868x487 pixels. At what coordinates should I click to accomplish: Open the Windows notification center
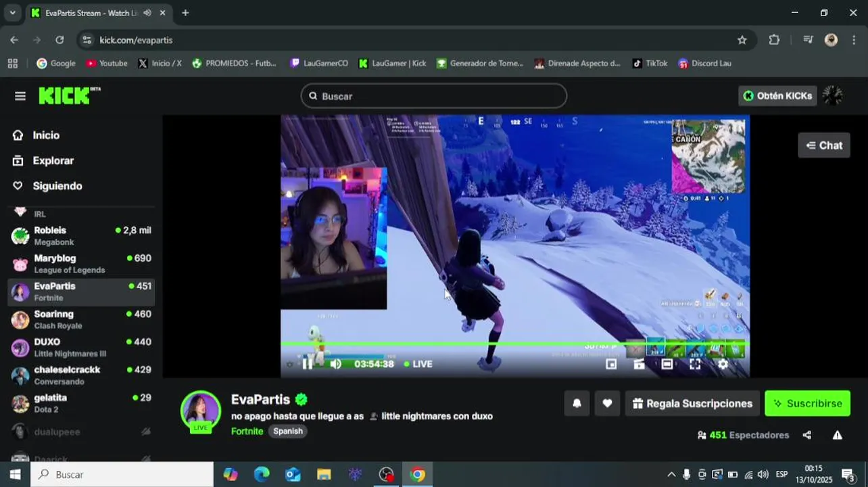pyautogui.click(x=848, y=474)
